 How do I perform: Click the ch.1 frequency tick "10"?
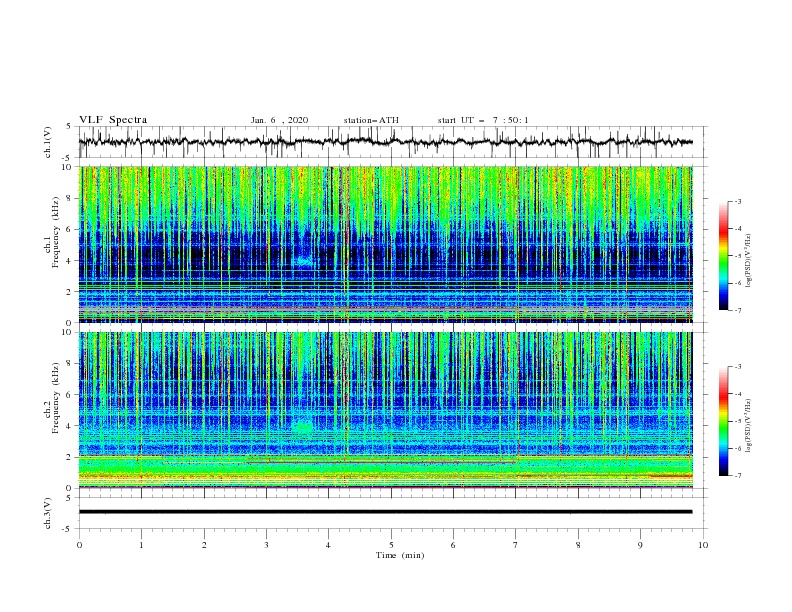[66, 167]
